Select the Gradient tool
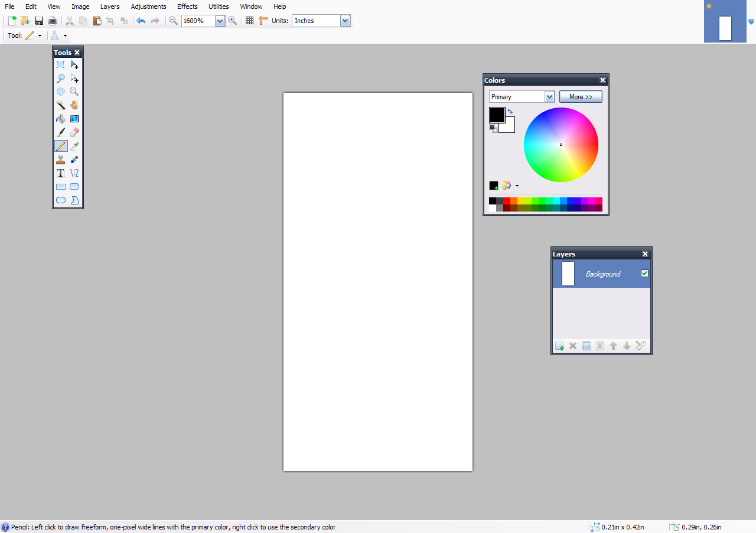Image resolution: width=756 pixels, height=533 pixels. (x=74, y=119)
